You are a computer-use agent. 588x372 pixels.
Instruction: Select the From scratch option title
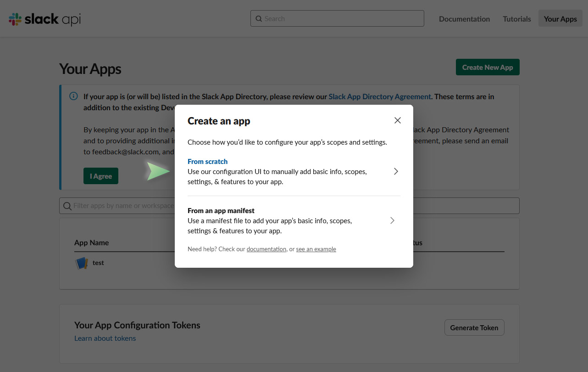[207, 162]
